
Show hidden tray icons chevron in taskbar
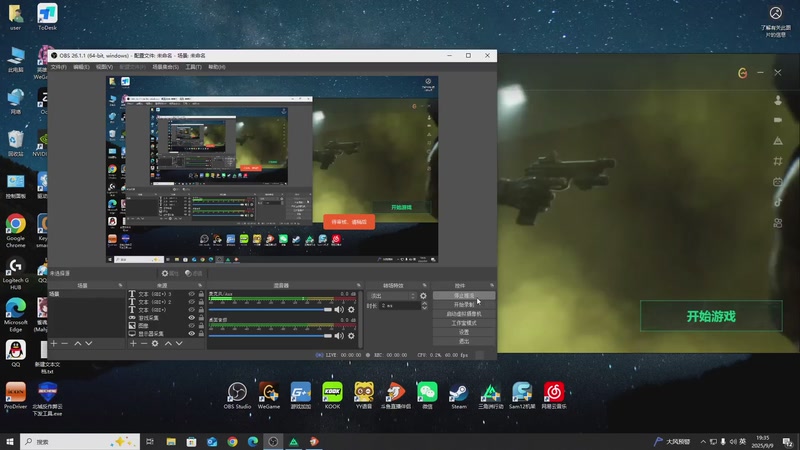point(703,441)
